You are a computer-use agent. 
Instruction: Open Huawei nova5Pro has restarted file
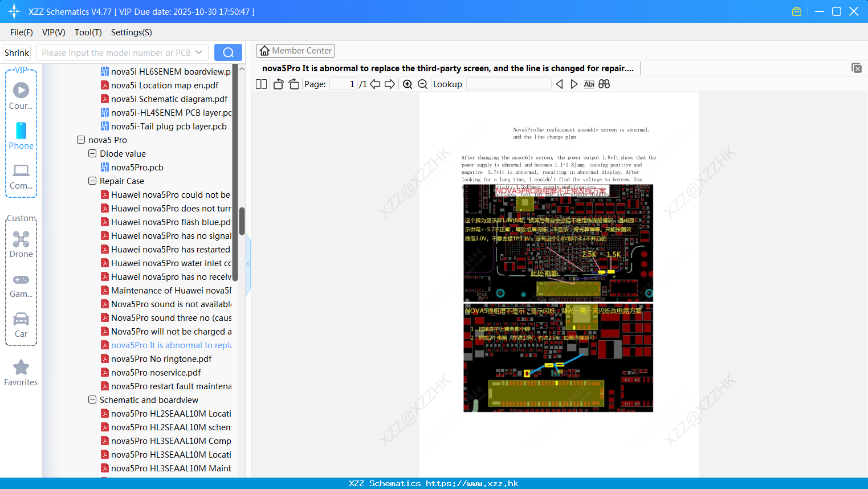165,249
